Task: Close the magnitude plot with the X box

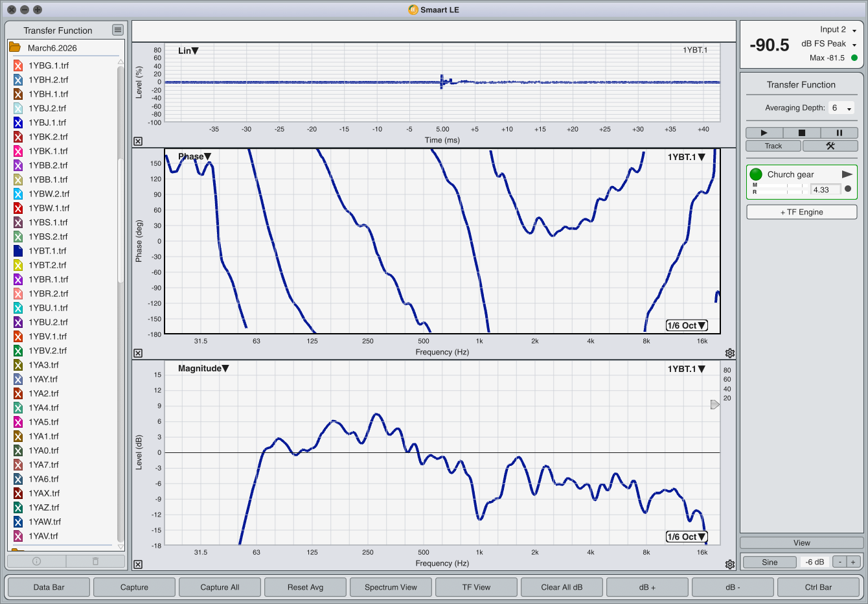Action: [x=138, y=564]
